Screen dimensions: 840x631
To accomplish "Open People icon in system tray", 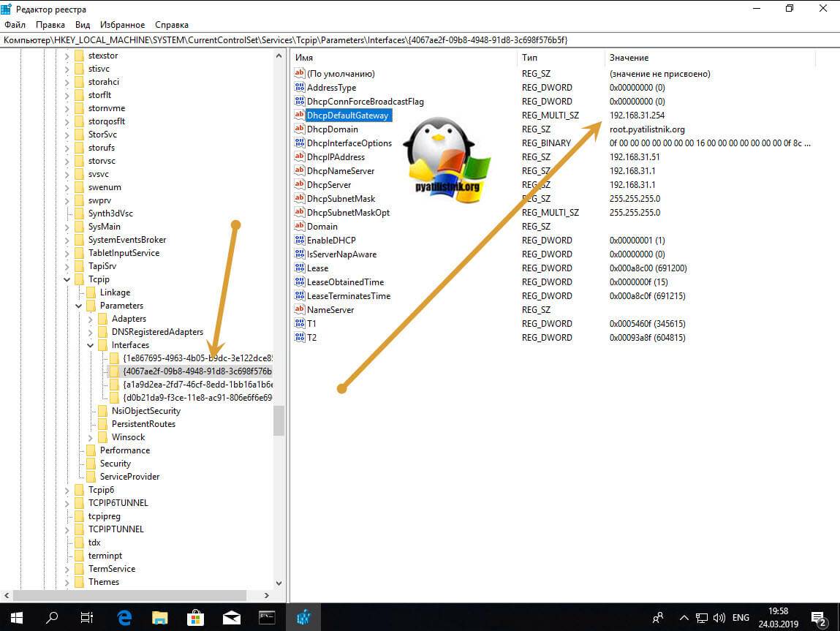I will point(658,618).
